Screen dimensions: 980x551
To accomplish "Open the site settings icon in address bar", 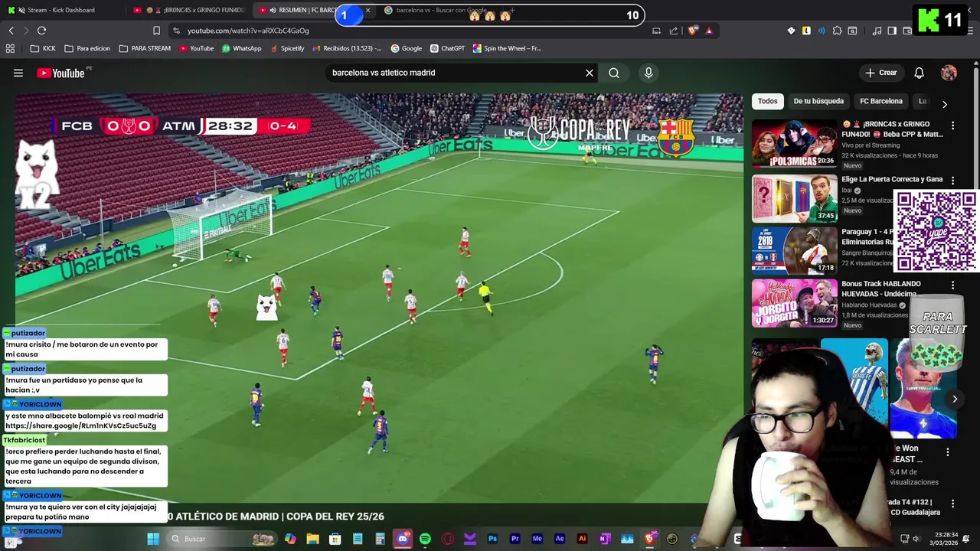I will pos(176,31).
